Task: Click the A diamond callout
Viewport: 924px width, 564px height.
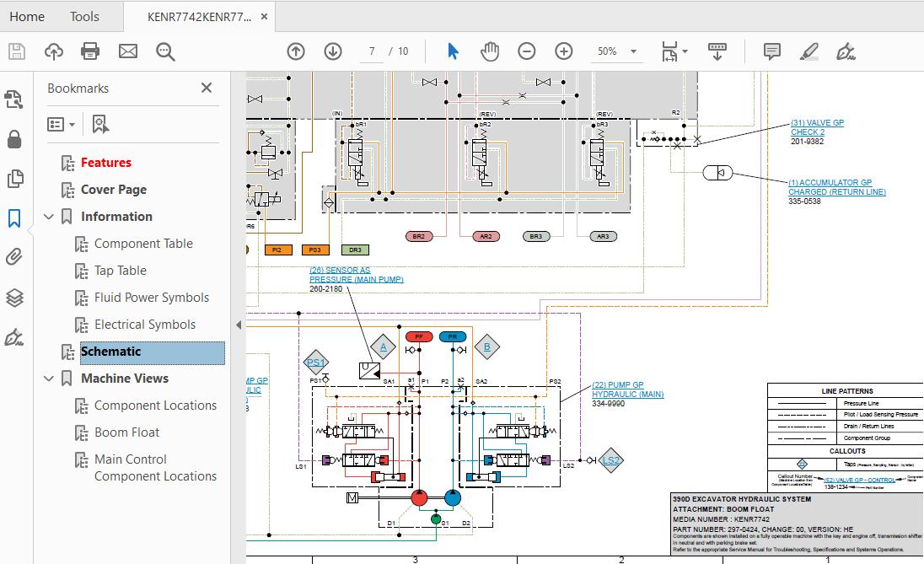Action: pos(383,346)
